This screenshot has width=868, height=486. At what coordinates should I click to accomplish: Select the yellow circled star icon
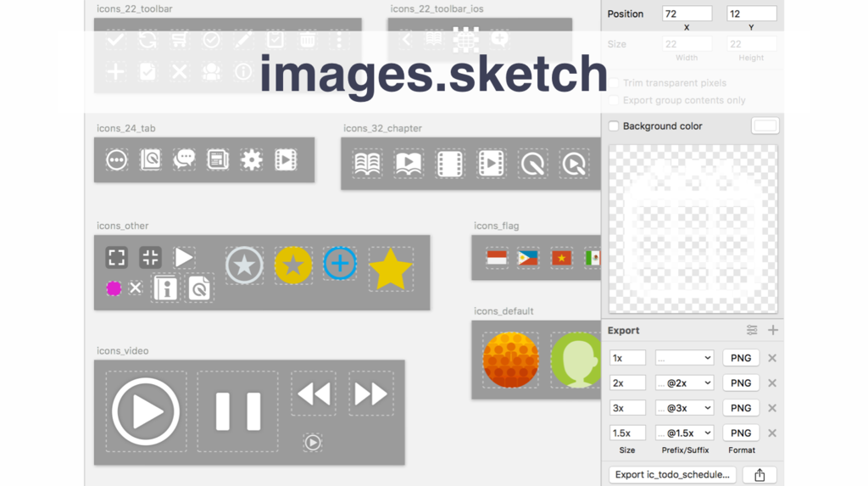tap(292, 265)
